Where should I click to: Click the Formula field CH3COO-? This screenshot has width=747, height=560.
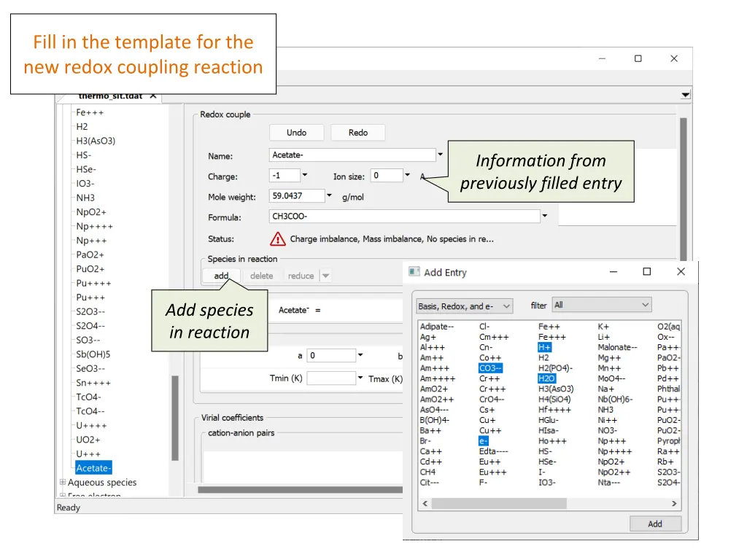404,216
